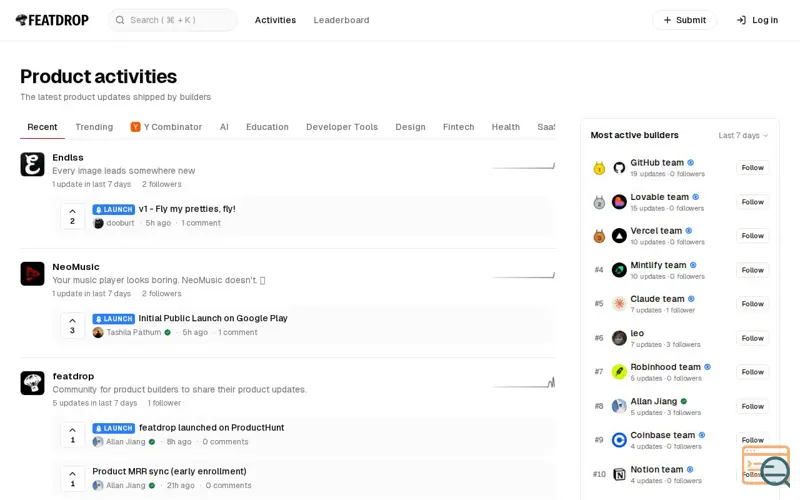800x500 pixels.
Task: Open 'v1 - Fly my pretties, fly!' post
Action: (187, 209)
